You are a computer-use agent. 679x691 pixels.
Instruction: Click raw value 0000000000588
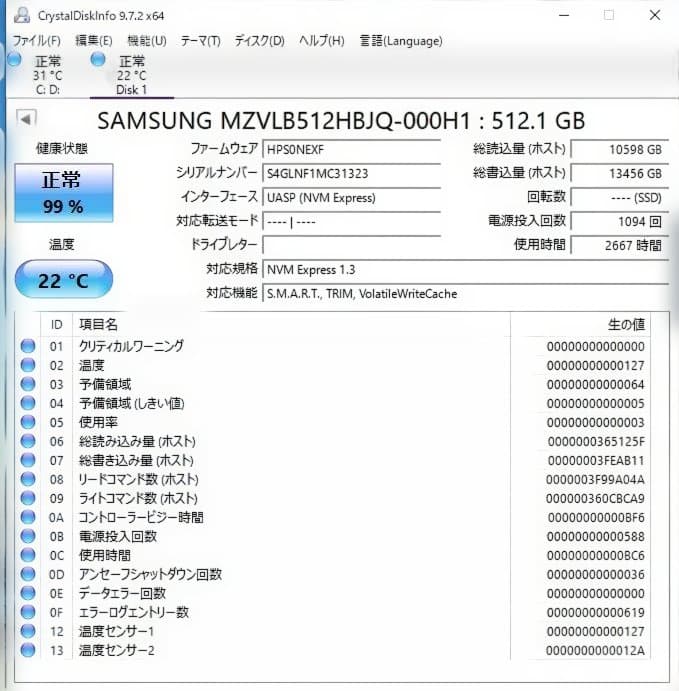596,536
